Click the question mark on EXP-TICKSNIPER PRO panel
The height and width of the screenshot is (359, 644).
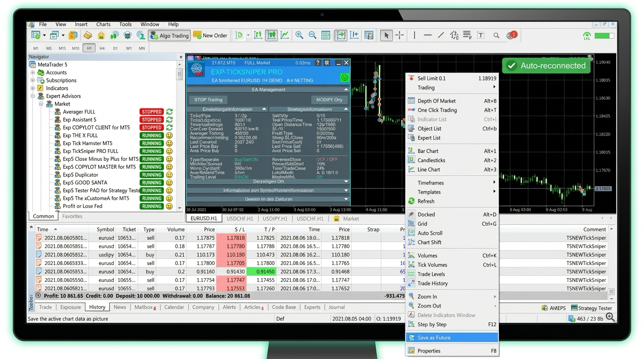pyautogui.click(x=318, y=63)
